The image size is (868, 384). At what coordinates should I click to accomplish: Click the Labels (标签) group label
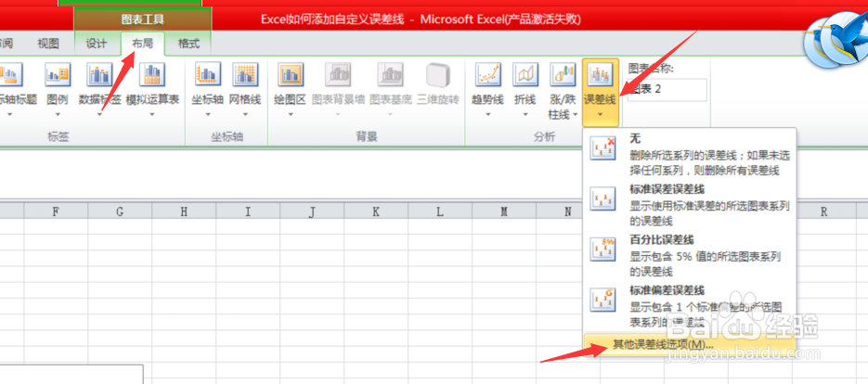click(x=58, y=137)
